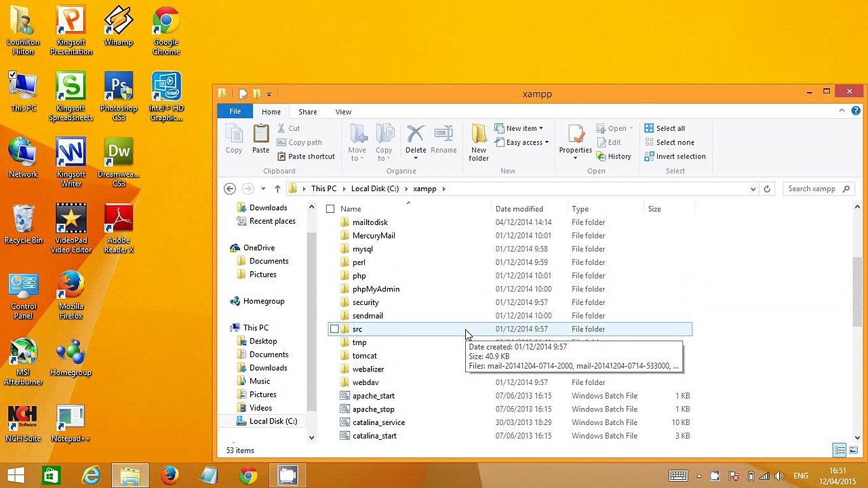Switch to the View ribbon tab

(x=343, y=112)
